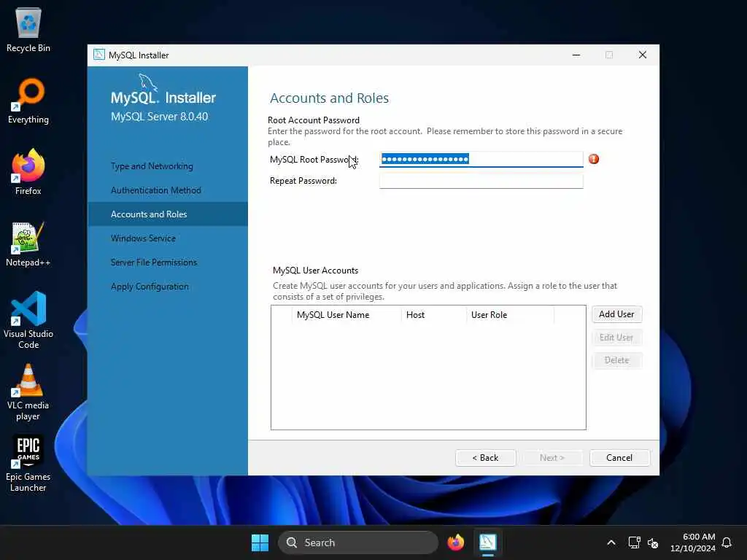Click the Delete user button

[x=617, y=360]
